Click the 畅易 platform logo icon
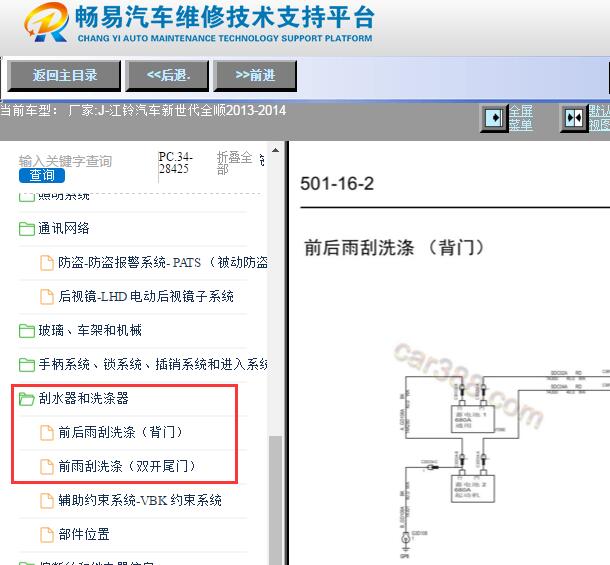Image resolution: width=610 pixels, height=565 pixels. pos(47,22)
